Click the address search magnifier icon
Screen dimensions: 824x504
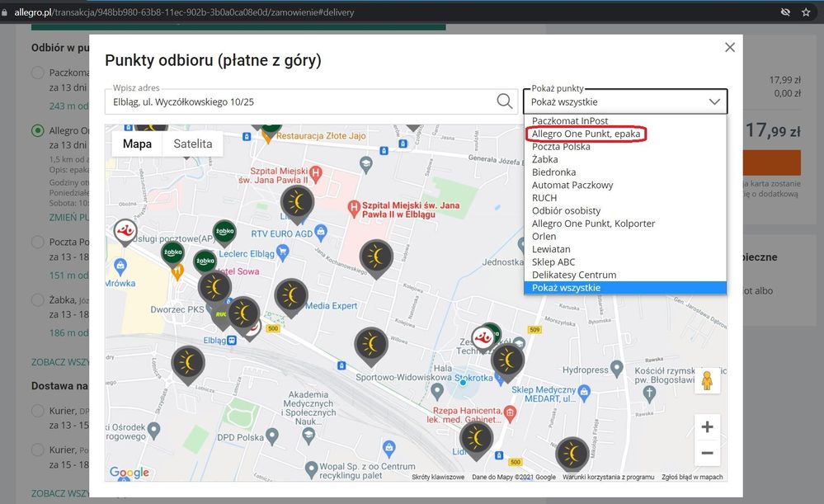point(504,101)
